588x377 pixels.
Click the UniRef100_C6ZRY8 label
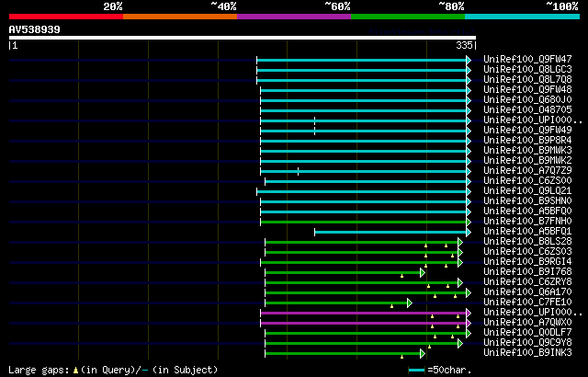(x=527, y=282)
